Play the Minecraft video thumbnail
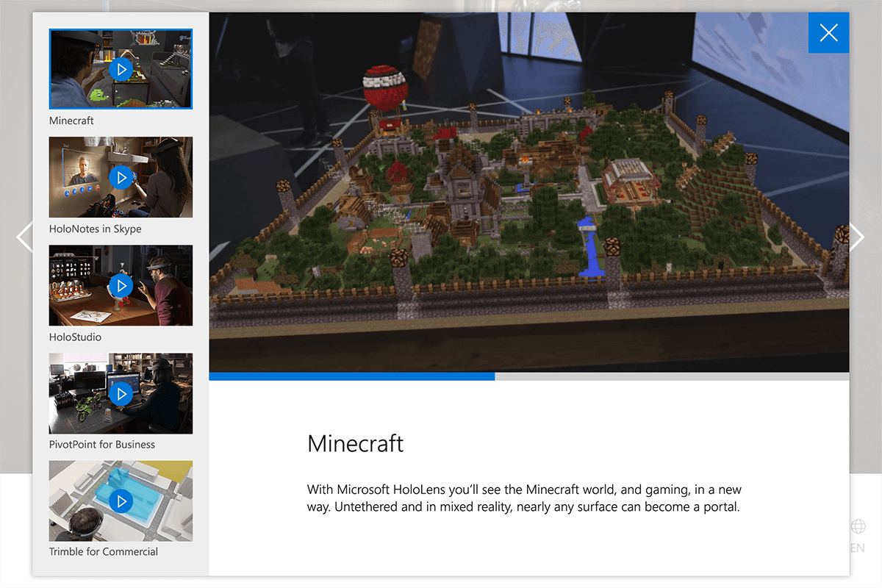The image size is (882, 588). point(121,69)
